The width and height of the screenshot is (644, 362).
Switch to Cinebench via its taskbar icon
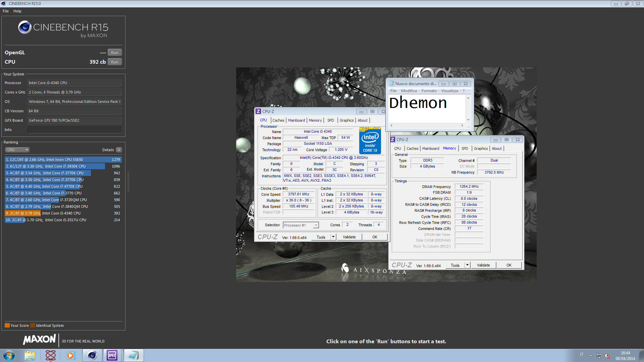pos(92,355)
